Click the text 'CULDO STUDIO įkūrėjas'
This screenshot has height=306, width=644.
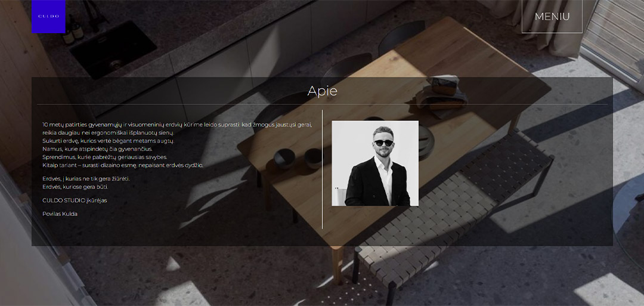[x=75, y=200]
